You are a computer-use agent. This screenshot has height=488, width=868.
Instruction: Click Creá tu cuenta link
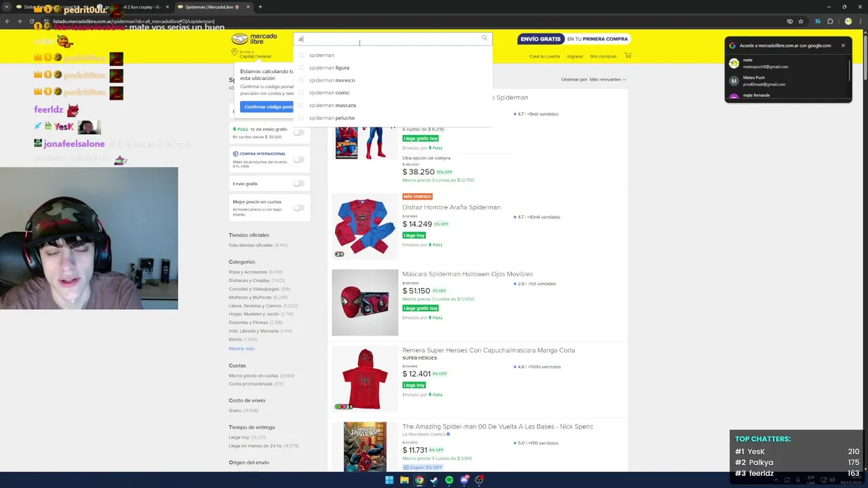(x=545, y=56)
